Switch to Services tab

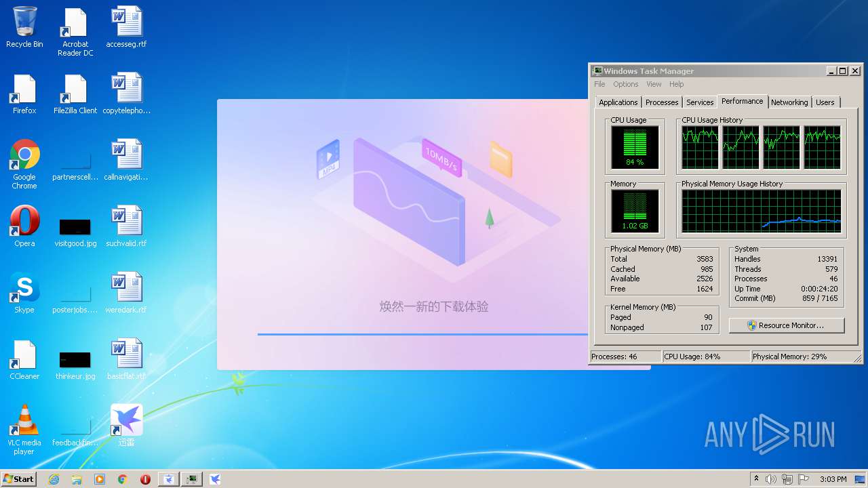700,102
